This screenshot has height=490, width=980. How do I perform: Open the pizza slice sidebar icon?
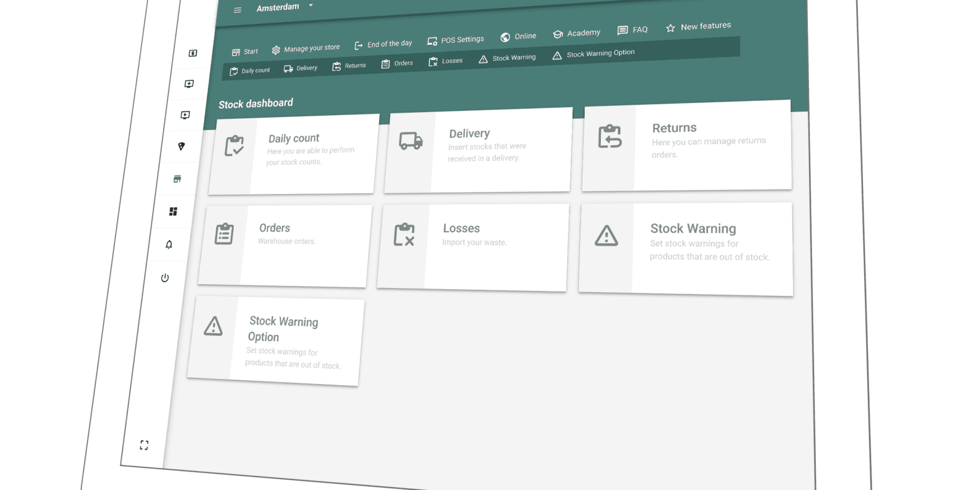pos(181,146)
